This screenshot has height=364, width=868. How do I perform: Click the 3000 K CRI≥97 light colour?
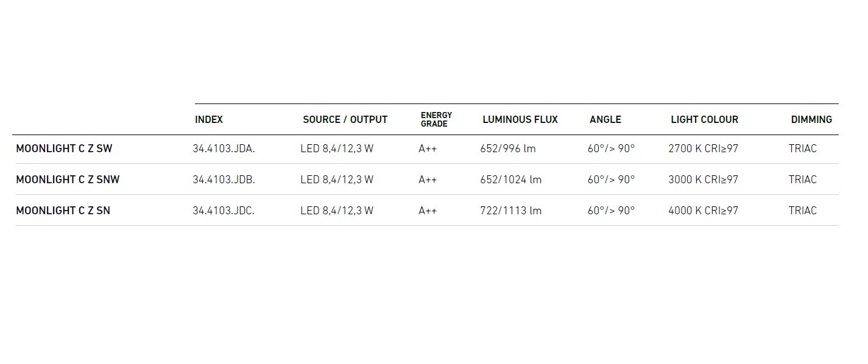click(x=703, y=180)
